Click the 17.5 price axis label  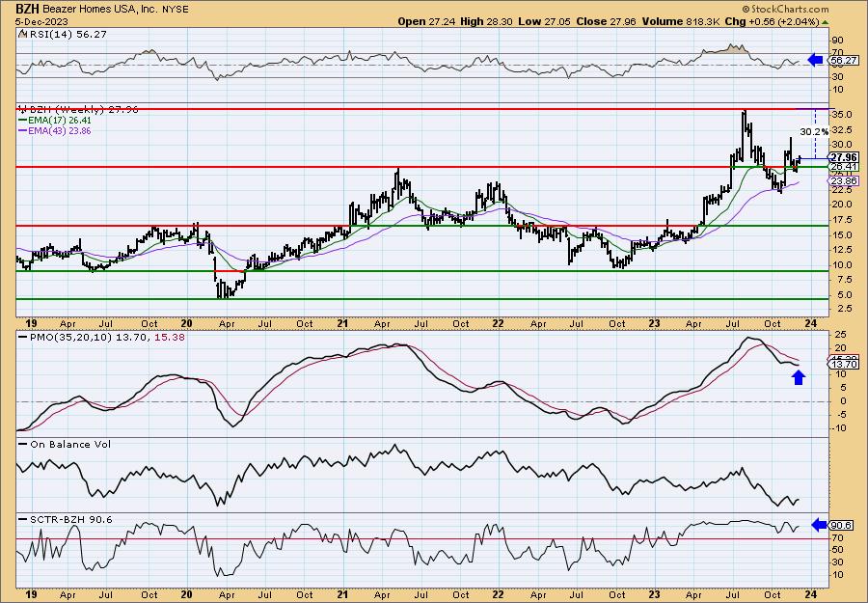(841, 220)
